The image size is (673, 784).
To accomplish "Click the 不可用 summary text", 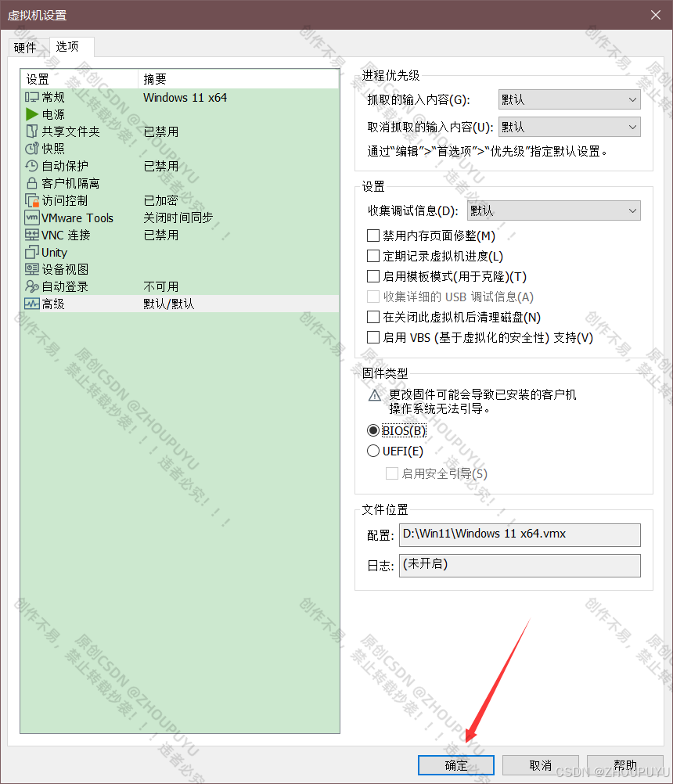I will (160, 286).
